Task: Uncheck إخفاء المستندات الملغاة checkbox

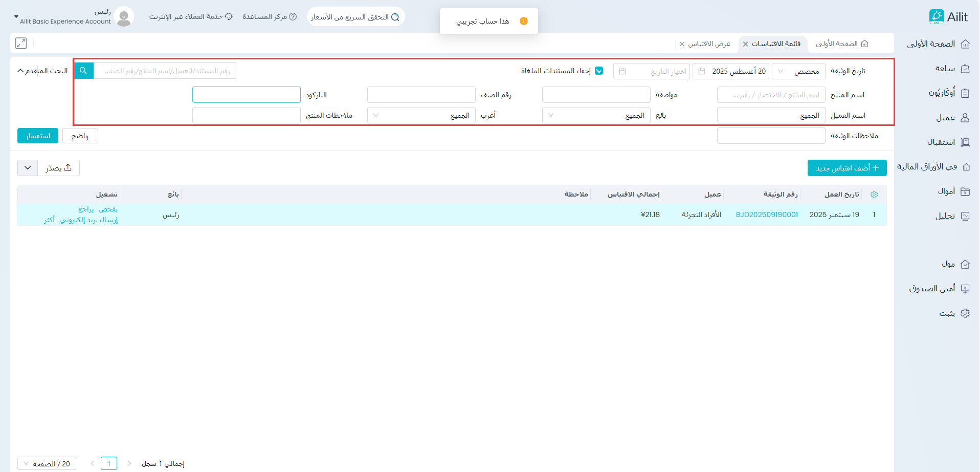Action: click(599, 71)
